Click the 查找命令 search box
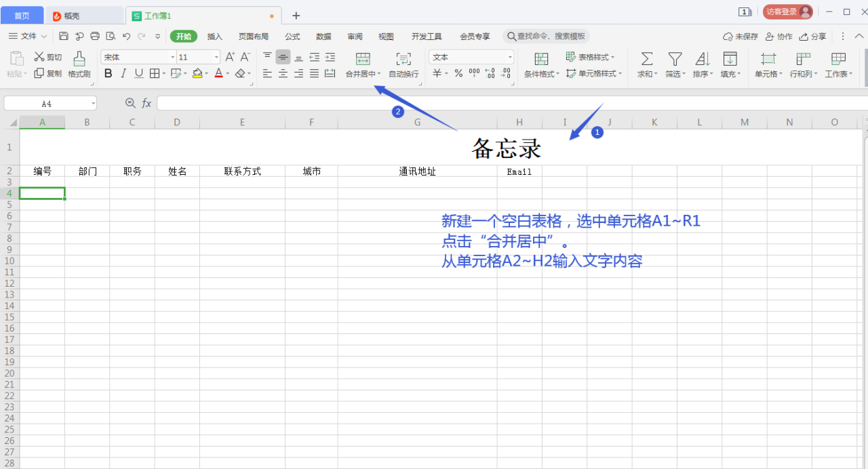The image size is (868, 469). pyautogui.click(x=546, y=37)
